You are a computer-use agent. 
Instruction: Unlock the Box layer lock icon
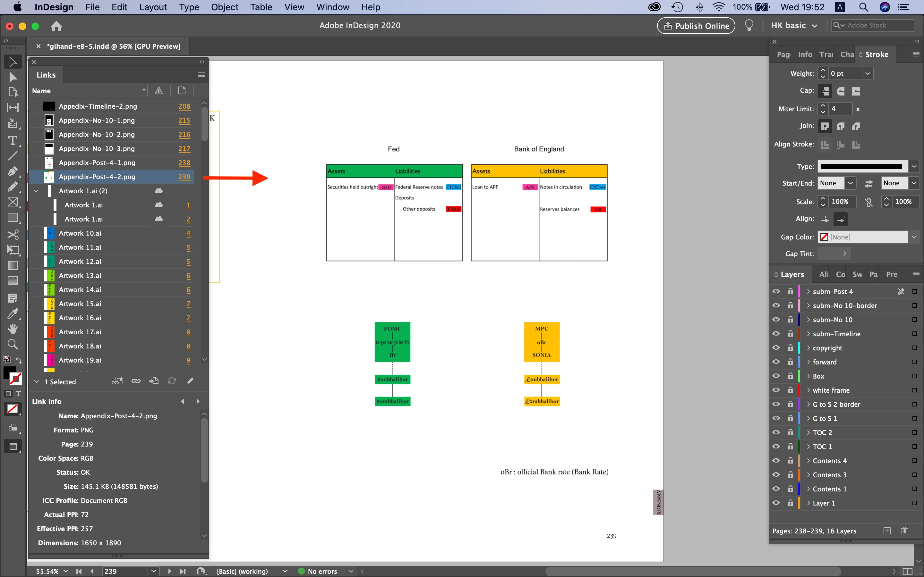pos(790,376)
